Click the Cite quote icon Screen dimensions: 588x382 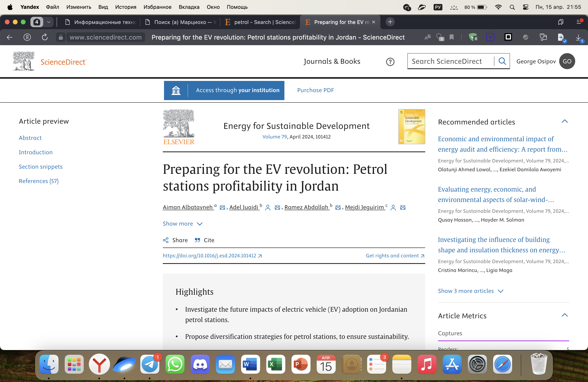[x=197, y=240]
